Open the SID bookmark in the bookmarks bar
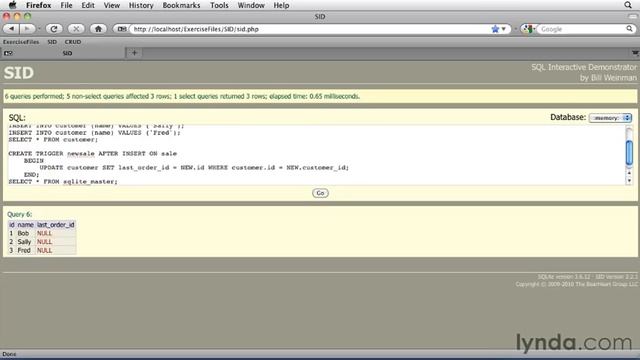 pyautogui.click(x=52, y=42)
